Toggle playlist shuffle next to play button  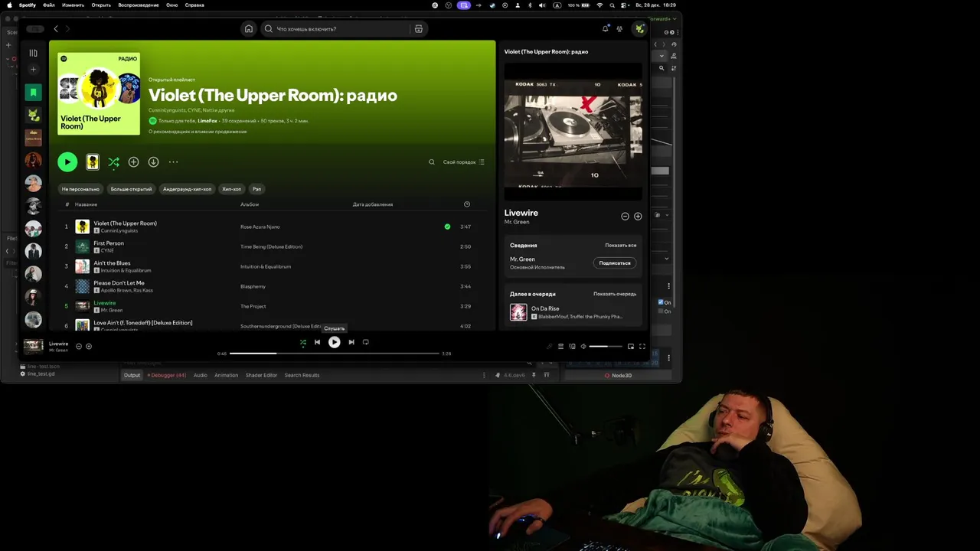click(x=113, y=162)
